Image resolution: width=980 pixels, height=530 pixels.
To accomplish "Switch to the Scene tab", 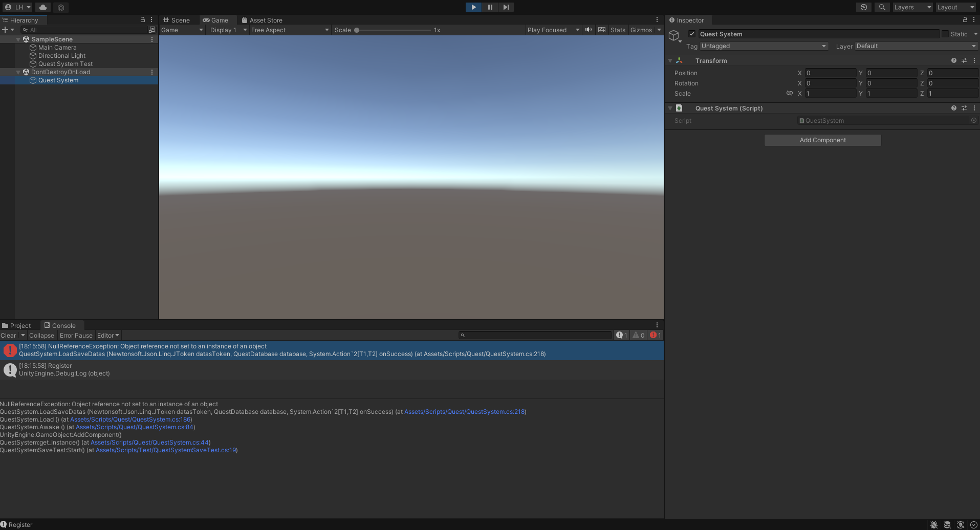I will (x=177, y=20).
